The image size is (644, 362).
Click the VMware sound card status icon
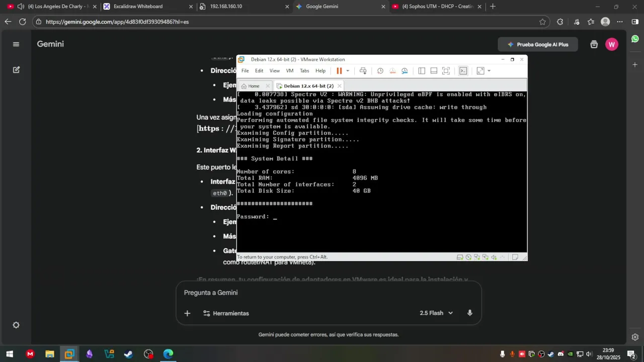[x=494, y=257]
